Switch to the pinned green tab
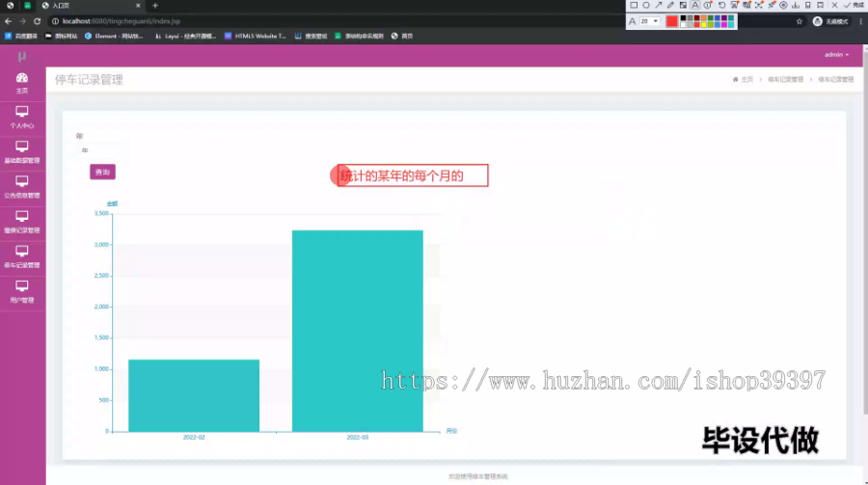Viewport: 868px width, 485px height. tap(27, 6)
